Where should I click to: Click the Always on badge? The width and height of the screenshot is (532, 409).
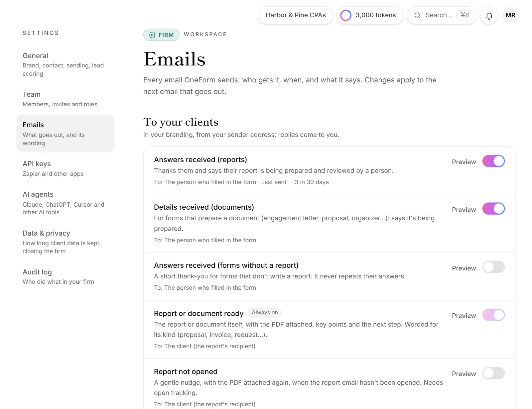(265, 313)
